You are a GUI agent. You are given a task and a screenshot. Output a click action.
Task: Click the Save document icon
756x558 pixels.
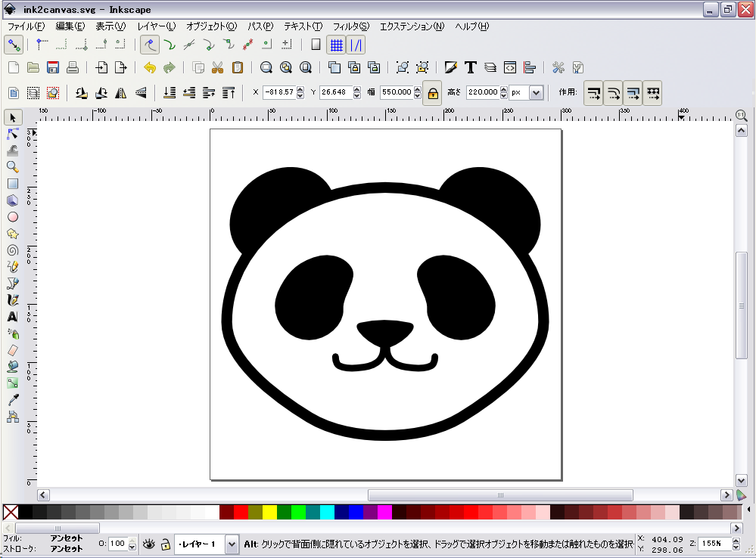click(x=53, y=67)
